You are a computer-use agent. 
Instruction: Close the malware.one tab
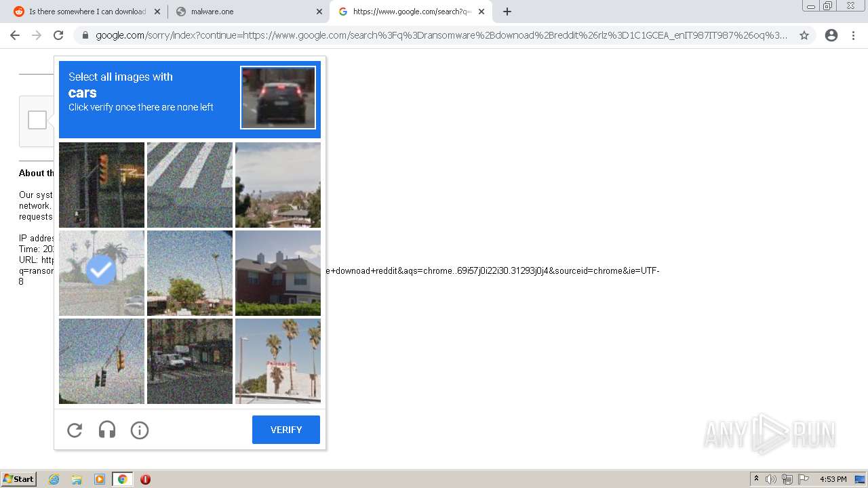[x=319, y=12]
